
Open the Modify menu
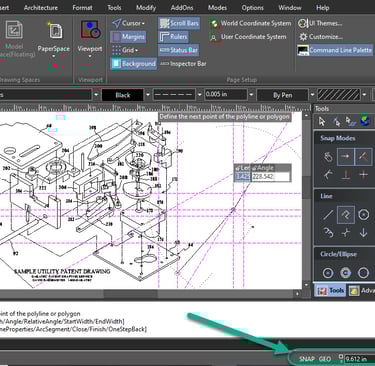[x=146, y=7]
